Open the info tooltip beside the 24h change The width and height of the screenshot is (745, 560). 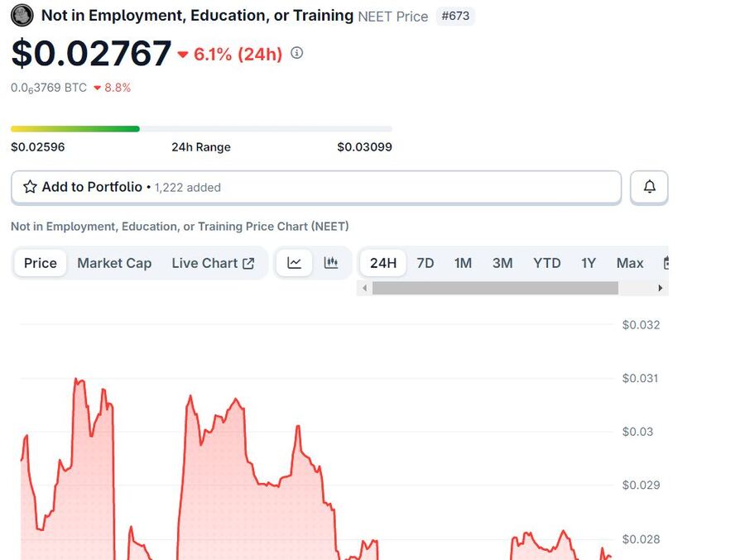coord(296,53)
